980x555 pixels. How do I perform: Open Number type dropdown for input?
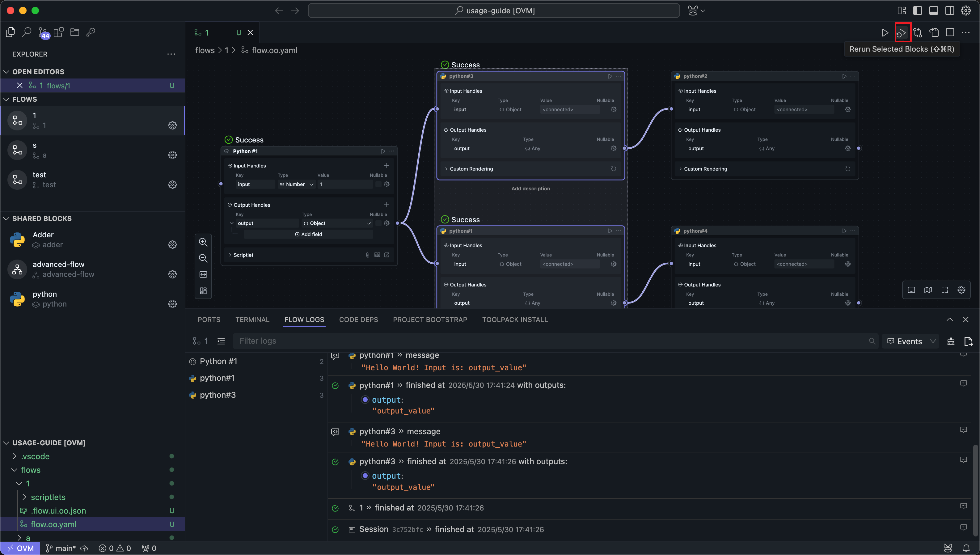296,184
